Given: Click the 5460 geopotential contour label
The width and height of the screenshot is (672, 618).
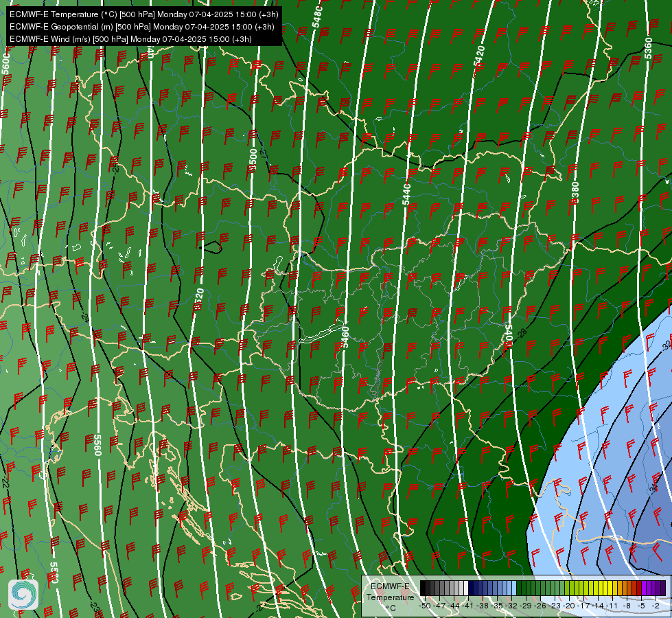Looking at the screenshot, I should 345,338.
